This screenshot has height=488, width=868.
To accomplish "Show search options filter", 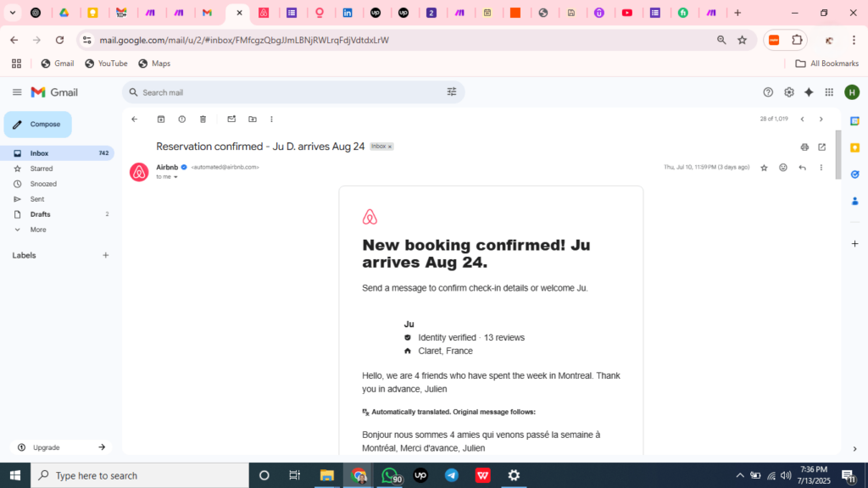I will pyautogui.click(x=452, y=92).
